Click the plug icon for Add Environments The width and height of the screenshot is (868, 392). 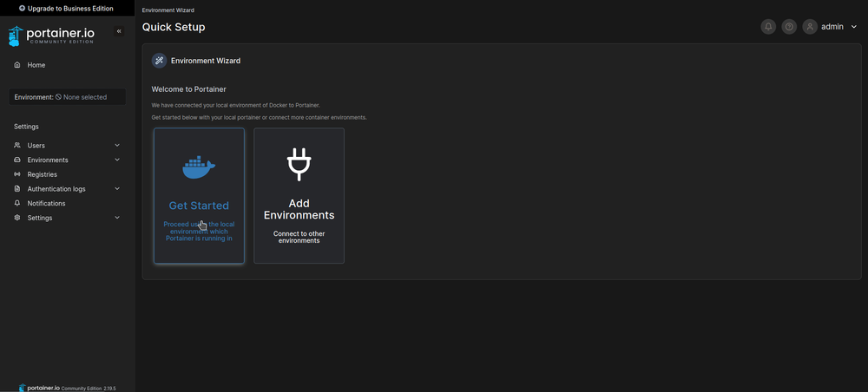299,164
